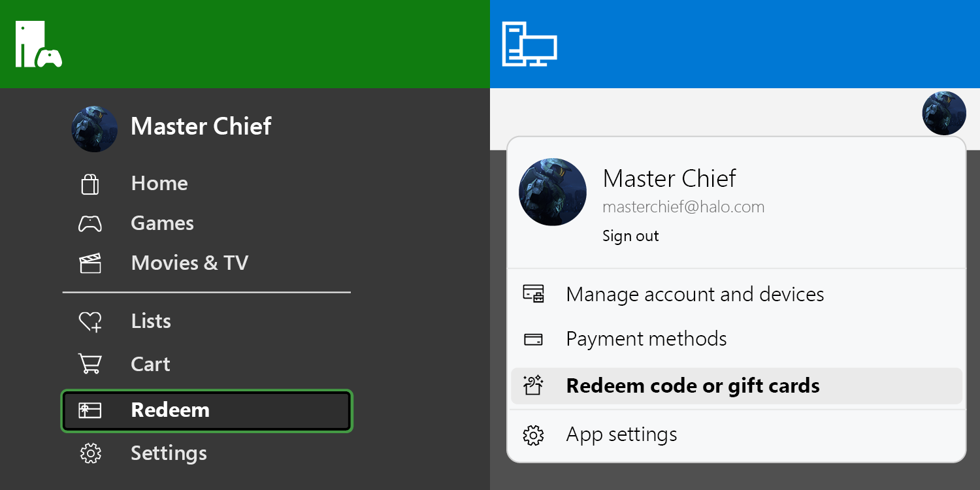Open Games via the controller icon
The image size is (980, 490).
point(90,224)
